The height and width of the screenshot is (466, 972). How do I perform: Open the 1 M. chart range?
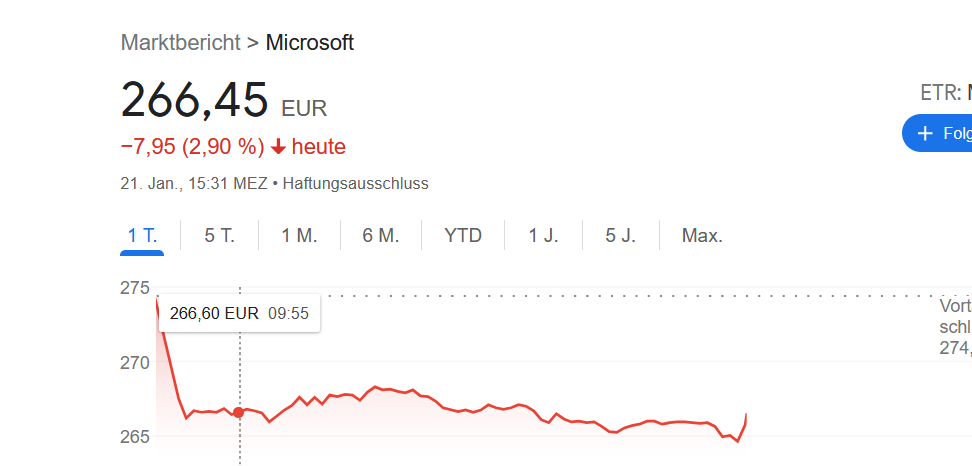299,235
